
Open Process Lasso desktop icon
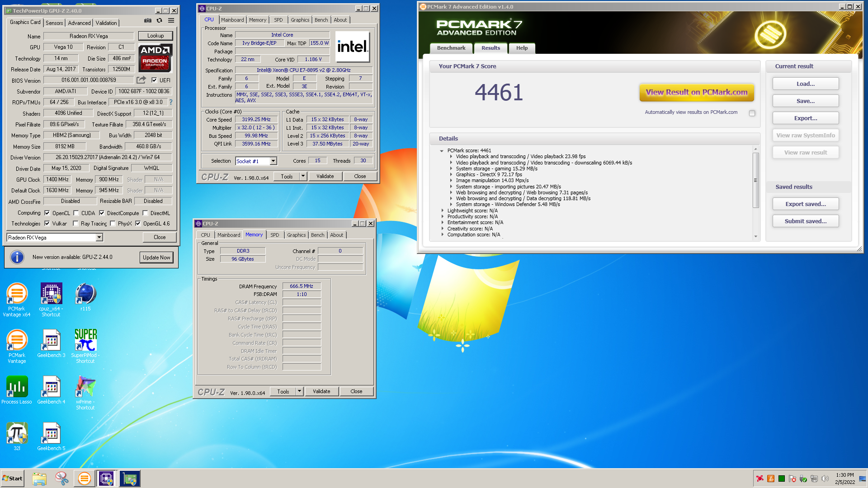[17, 390]
